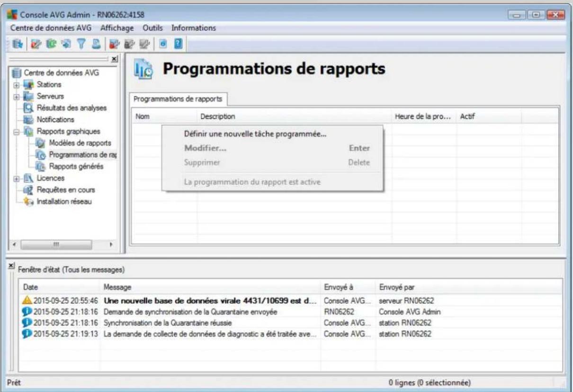
Task: Expand the Serveurs tree node
Action: 18,97
